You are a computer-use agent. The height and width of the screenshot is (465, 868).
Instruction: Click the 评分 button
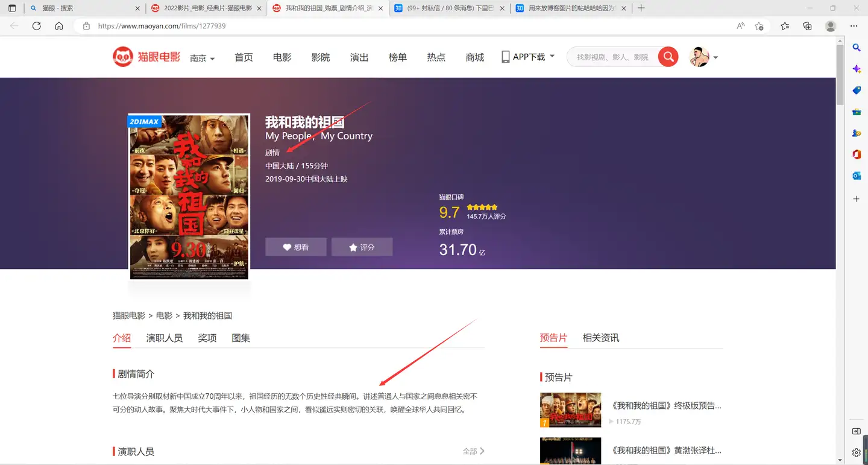[362, 247]
